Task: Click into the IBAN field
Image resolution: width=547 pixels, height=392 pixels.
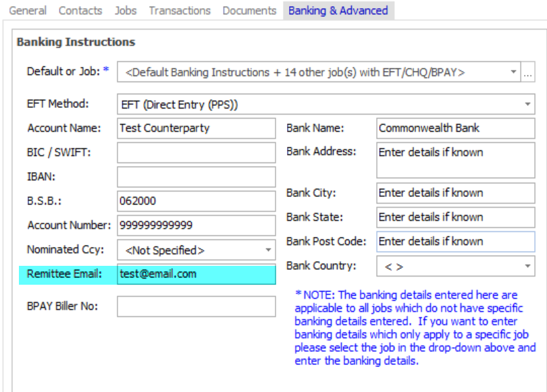Action: pyautogui.click(x=196, y=177)
